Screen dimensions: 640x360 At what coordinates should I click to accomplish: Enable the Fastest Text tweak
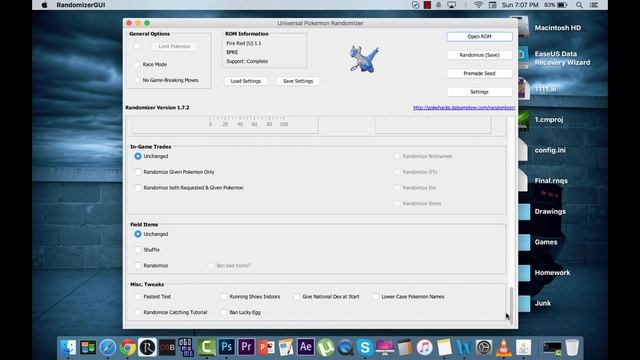pyautogui.click(x=138, y=296)
